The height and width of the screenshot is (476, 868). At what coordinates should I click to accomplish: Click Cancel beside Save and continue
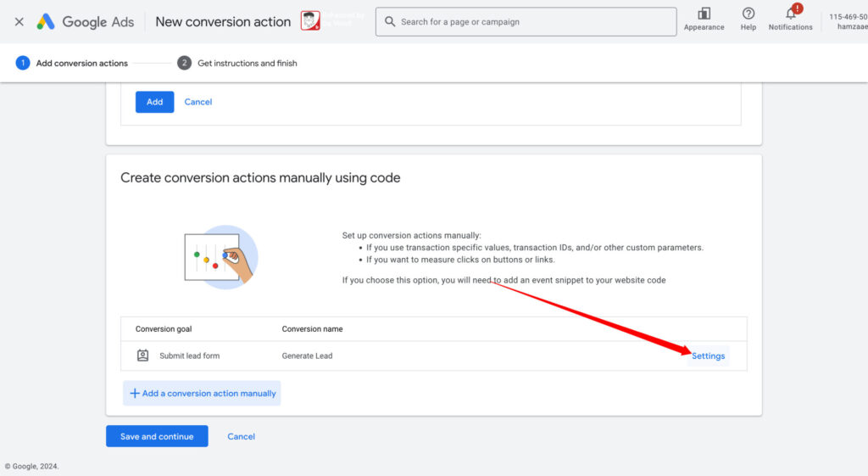(241, 436)
